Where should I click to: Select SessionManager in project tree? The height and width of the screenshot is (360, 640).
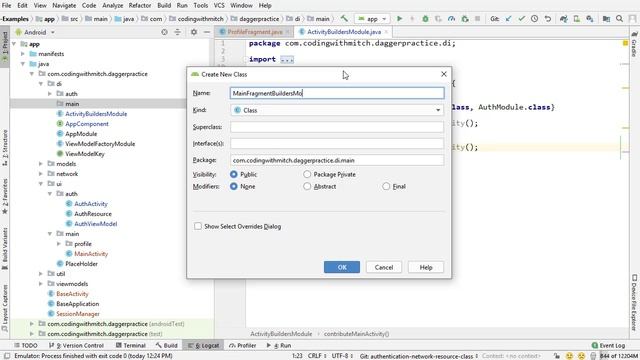tap(78, 314)
